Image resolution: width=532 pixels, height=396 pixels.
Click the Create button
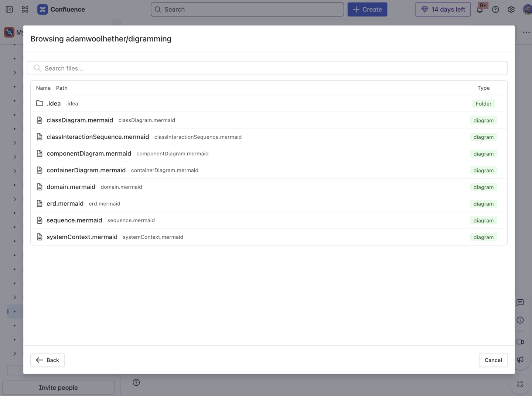tap(367, 9)
